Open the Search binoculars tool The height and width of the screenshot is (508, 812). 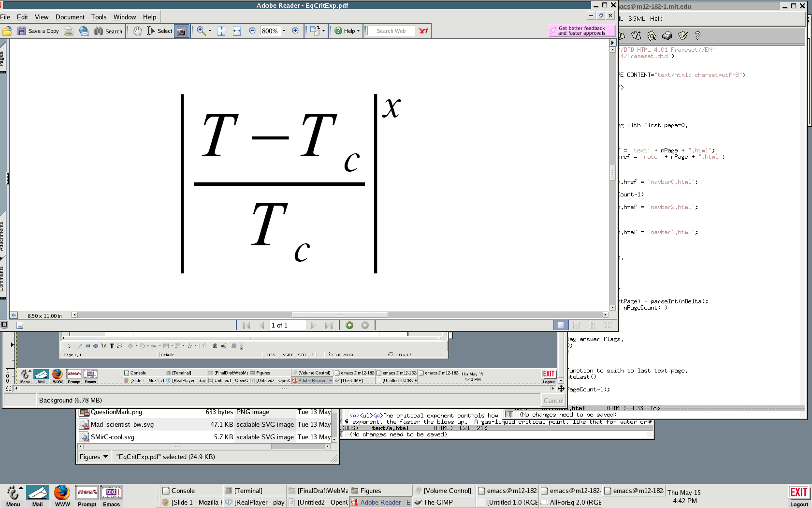[108, 31]
